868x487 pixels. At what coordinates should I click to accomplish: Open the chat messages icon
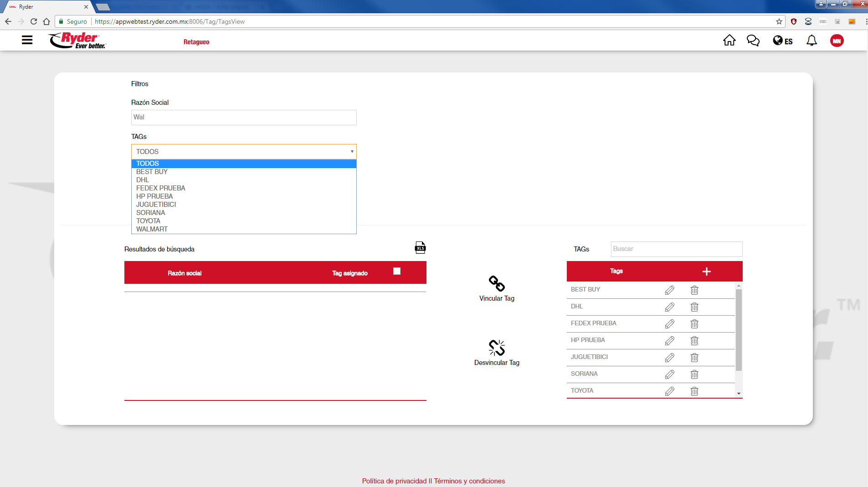(753, 41)
